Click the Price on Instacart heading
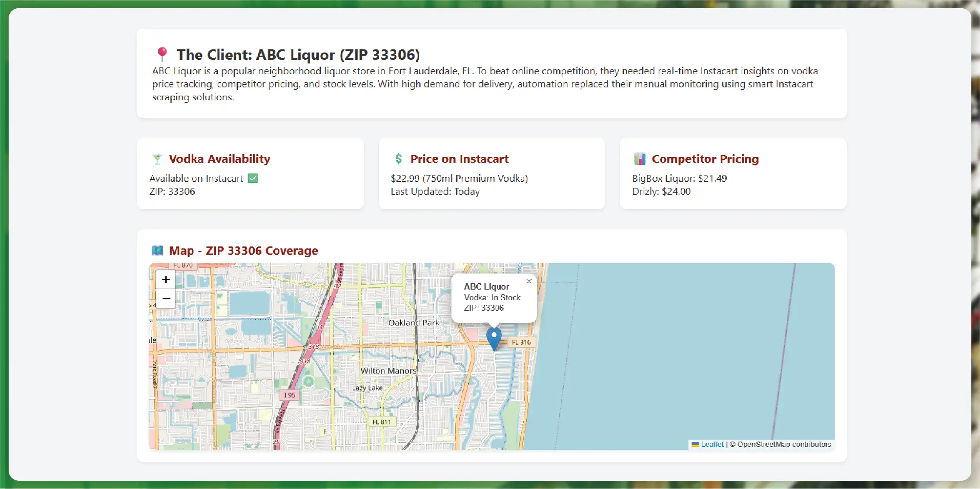Viewport: 980px width, 489px height. pyautogui.click(x=459, y=159)
